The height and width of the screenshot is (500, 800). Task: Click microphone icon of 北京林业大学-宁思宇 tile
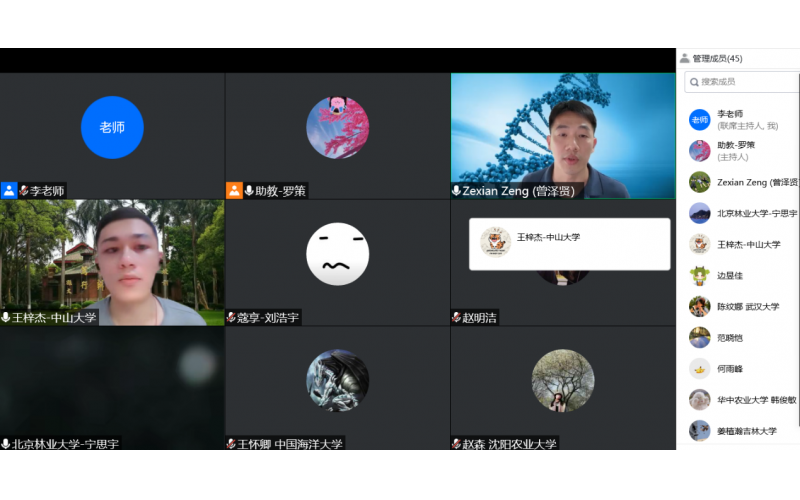pyautogui.click(x=6, y=444)
